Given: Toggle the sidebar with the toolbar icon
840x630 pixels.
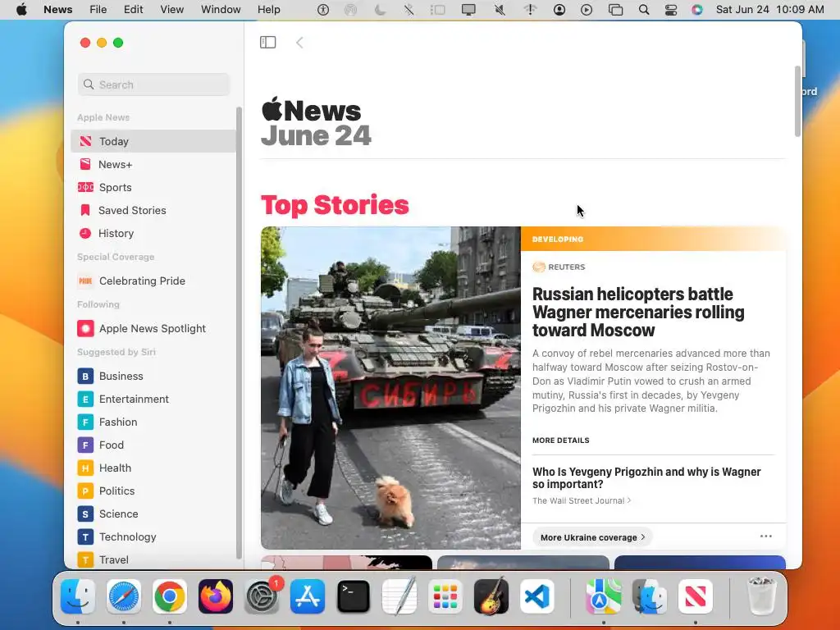Looking at the screenshot, I should coord(268,43).
